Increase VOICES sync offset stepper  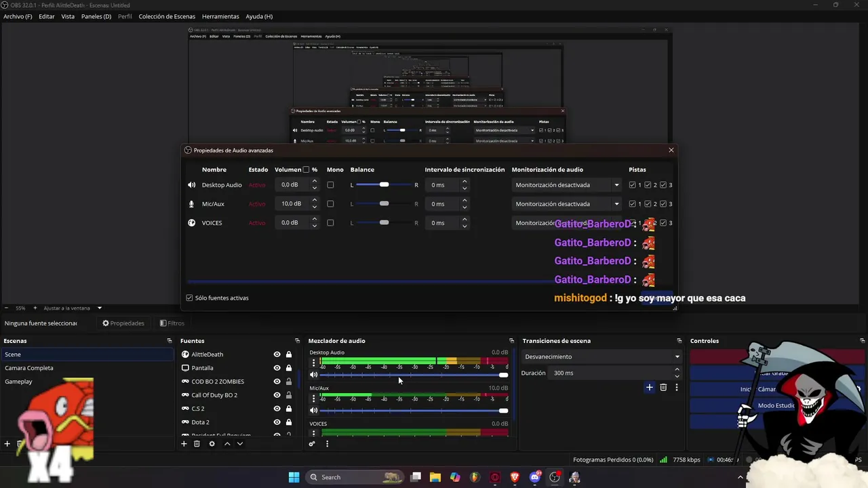[465, 220]
